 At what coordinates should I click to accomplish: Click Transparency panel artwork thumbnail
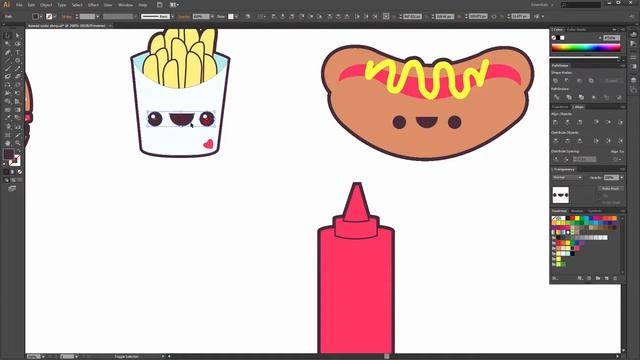[560, 195]
